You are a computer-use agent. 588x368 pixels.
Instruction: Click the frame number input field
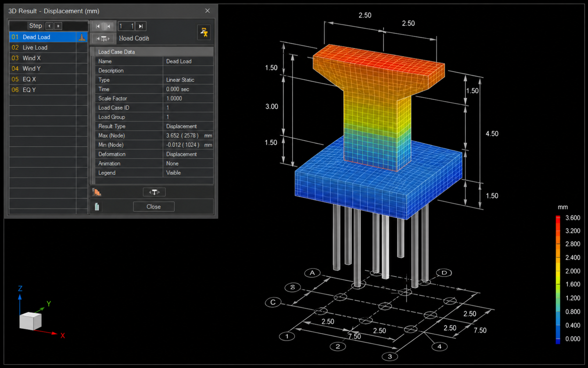point(126,26)
